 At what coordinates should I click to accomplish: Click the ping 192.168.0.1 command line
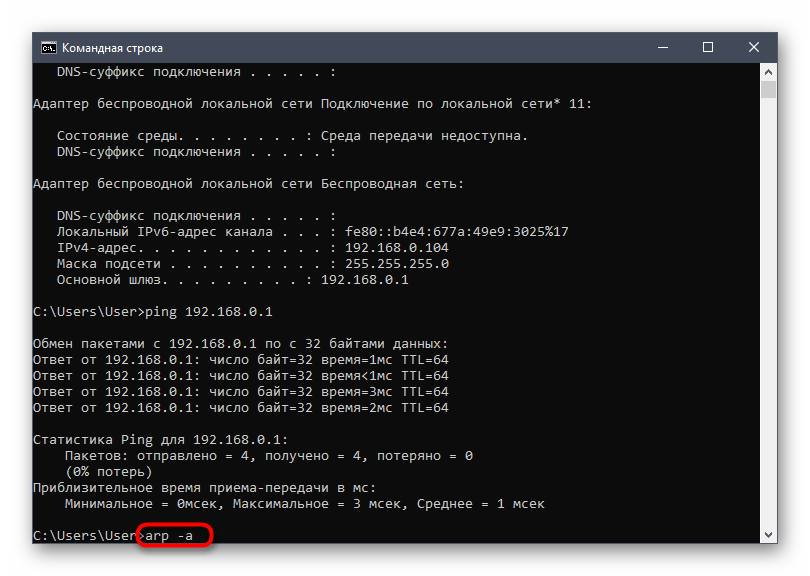[153, 312]
